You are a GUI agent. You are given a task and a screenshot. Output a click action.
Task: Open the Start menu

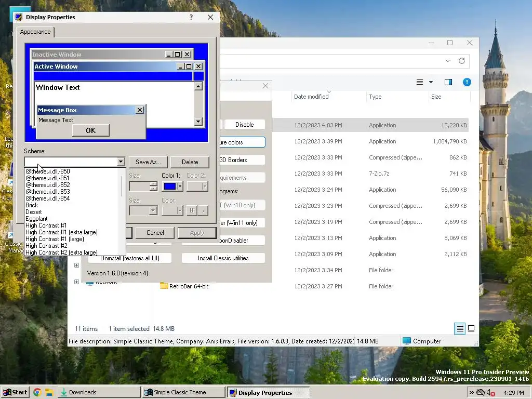click(x=15, y=393)
